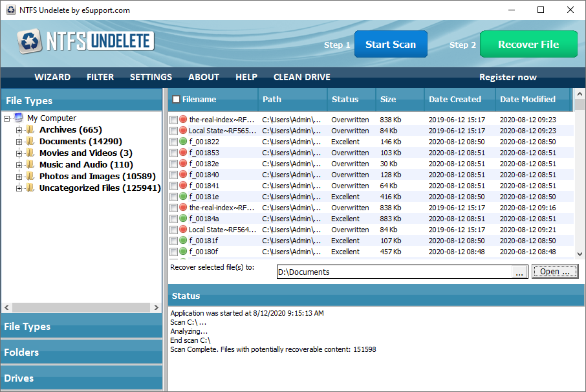Image resolution: width=586 pixels, height=392 pixels.
Task: Open the HELP menu
Action: 246,78
